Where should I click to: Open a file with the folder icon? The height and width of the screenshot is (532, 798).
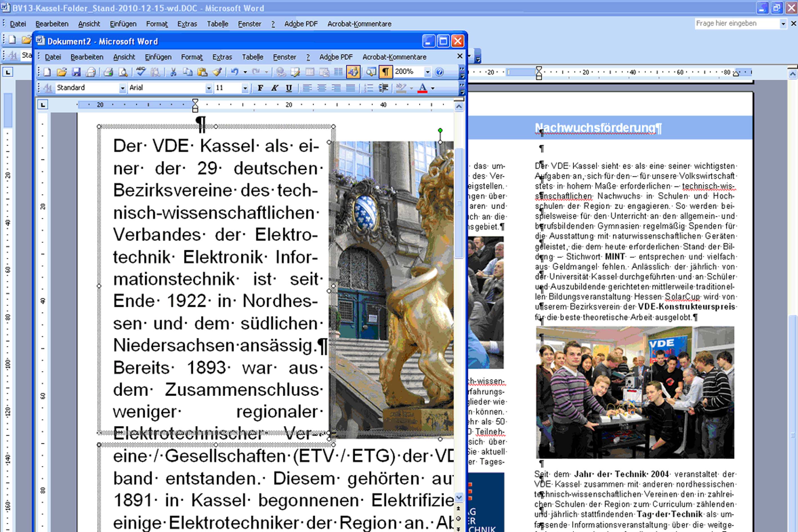point(62,72)
